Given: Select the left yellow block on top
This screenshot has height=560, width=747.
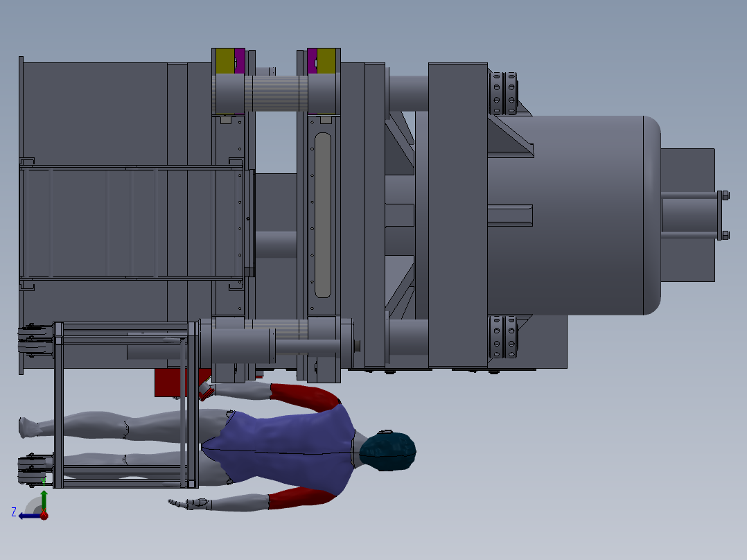Looking at the screenshot, I should pos(225,60).
